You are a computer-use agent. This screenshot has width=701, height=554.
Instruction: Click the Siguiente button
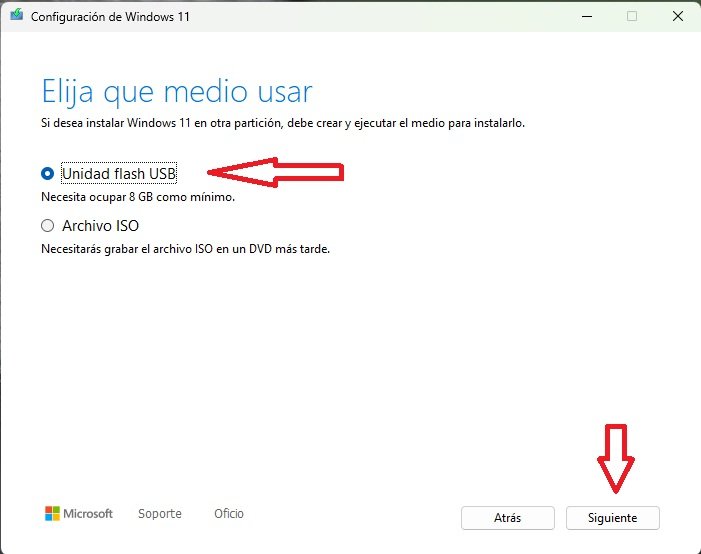point(612,518)
